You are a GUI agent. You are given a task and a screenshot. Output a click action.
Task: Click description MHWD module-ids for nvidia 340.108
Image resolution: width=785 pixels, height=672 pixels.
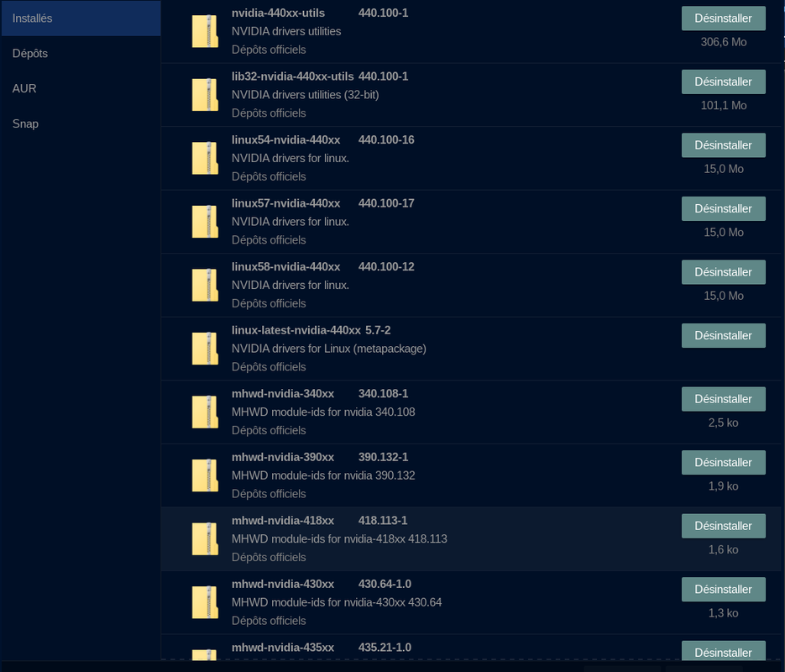tap(323, 412)
